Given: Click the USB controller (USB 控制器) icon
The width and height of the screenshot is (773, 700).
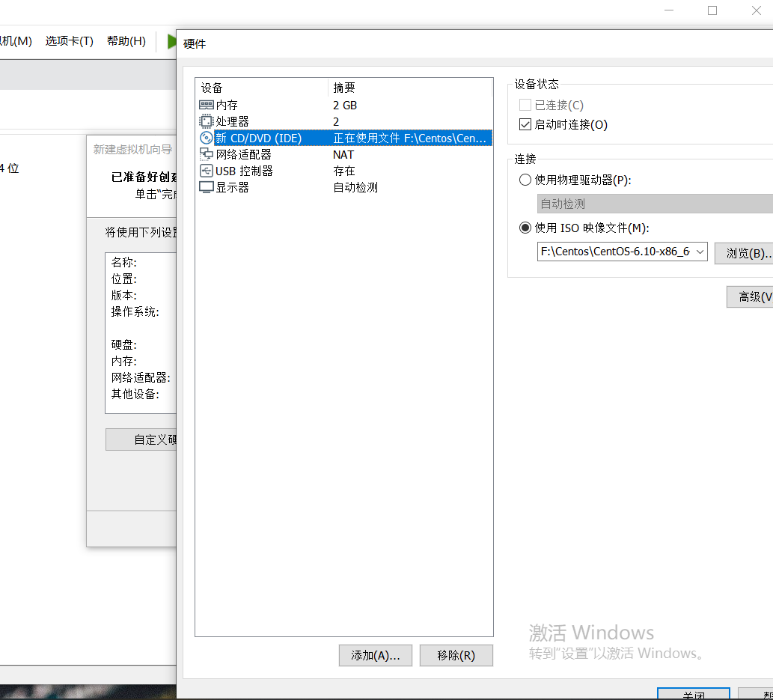Looking at the screenshot, I should point(206,171).
